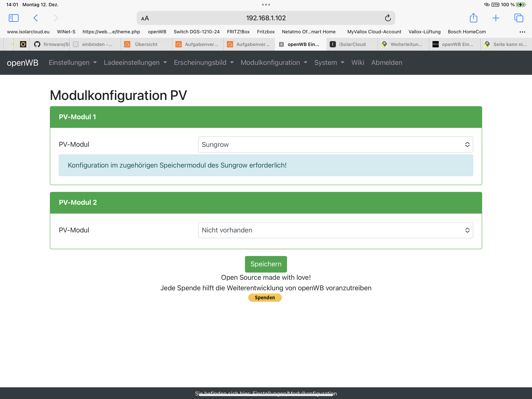Image resolution: width=532 pixels, height=399 pixels.
Task: Tap the AA reader options icon
Action: pos(145,18)
